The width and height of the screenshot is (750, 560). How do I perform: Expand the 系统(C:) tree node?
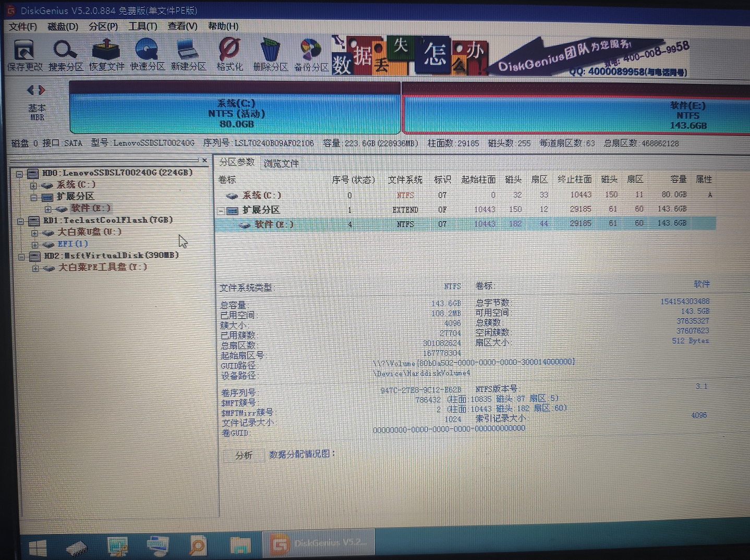(33, 186)
